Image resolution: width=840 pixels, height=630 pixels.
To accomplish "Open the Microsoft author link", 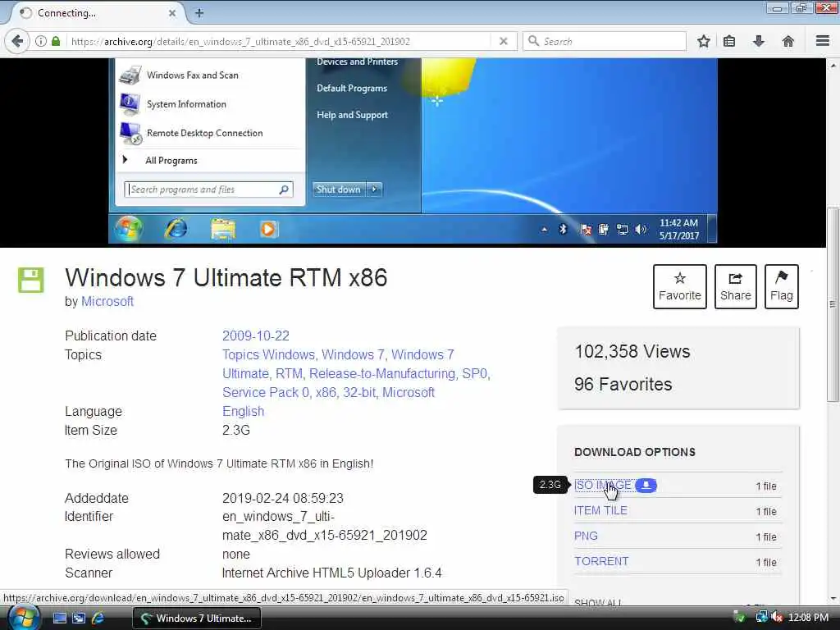I will pos(107,302).
